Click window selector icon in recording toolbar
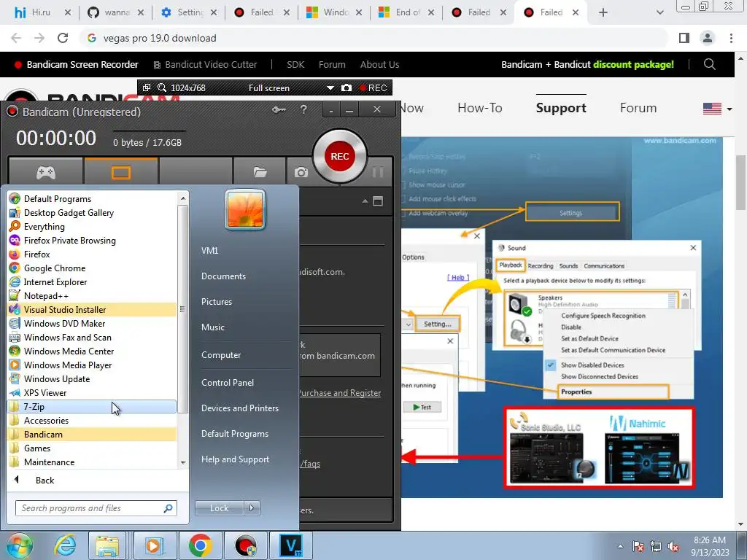The height and width of the screenshot is (560, 747). (x=147, y=87)
